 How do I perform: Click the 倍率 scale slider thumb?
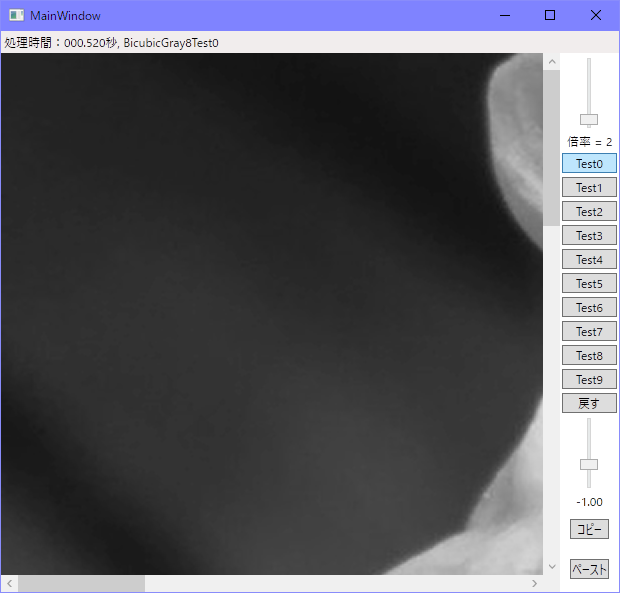pyautogui.click(x=589, y=119)
